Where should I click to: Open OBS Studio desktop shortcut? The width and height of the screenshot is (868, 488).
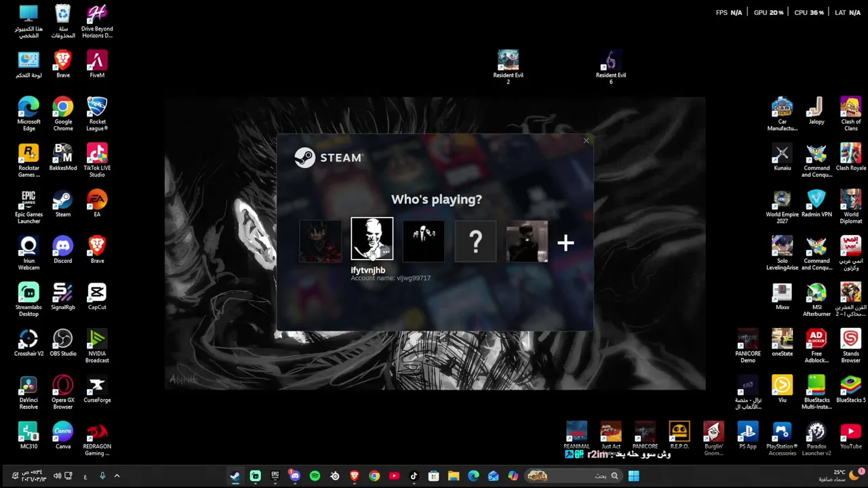(63, 342)
